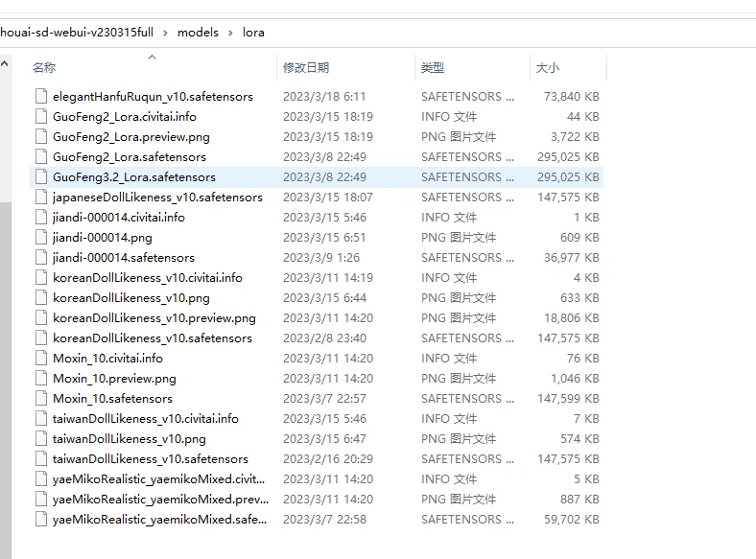Screen dimensions: 756x559
Task: Click file icon of yaeMikoRealistic_yaemikoMixed.civit...
Action: [x=41, y=479]
